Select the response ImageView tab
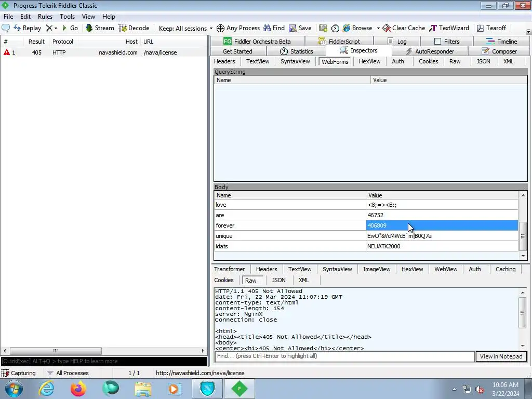Viewport: 532px width, 399px height. click(377, 269)
